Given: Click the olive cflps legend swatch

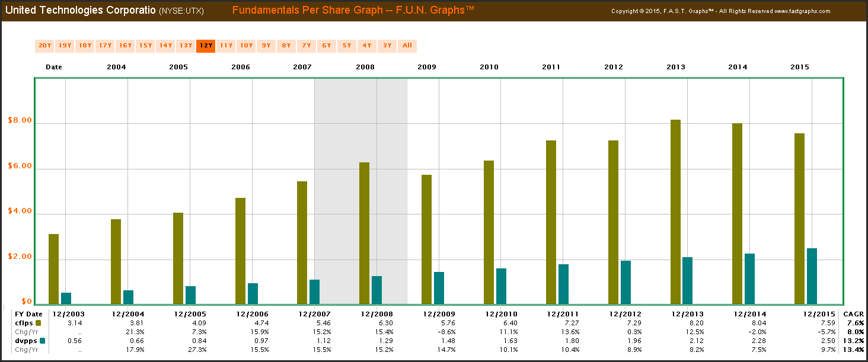Looking at the screenshot, I should [39, 323].
